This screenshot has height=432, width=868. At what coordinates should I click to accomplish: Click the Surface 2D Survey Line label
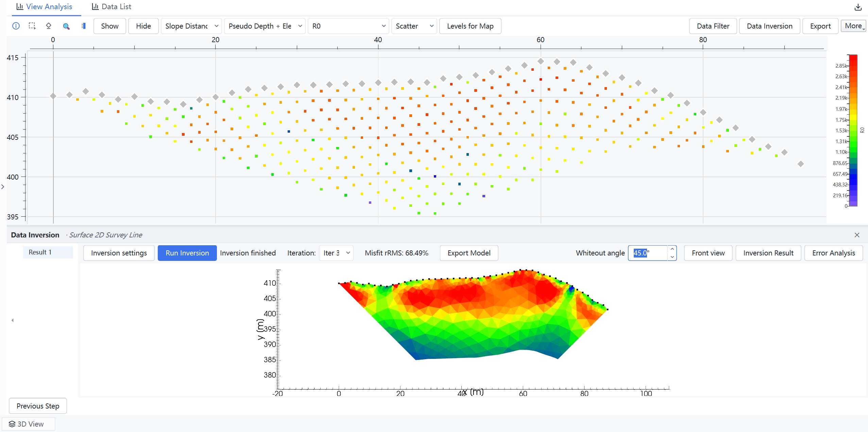tap(106, 235)
